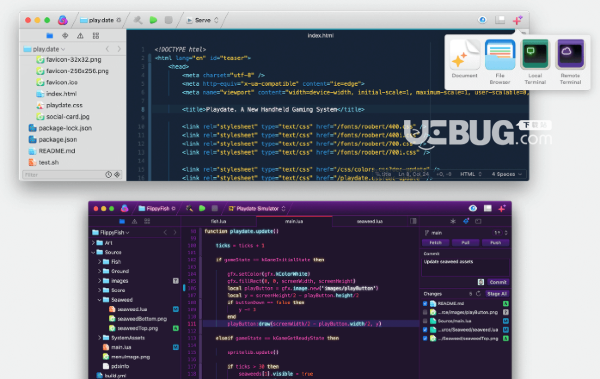Click the Build hammer icon in play.date window

138,20
